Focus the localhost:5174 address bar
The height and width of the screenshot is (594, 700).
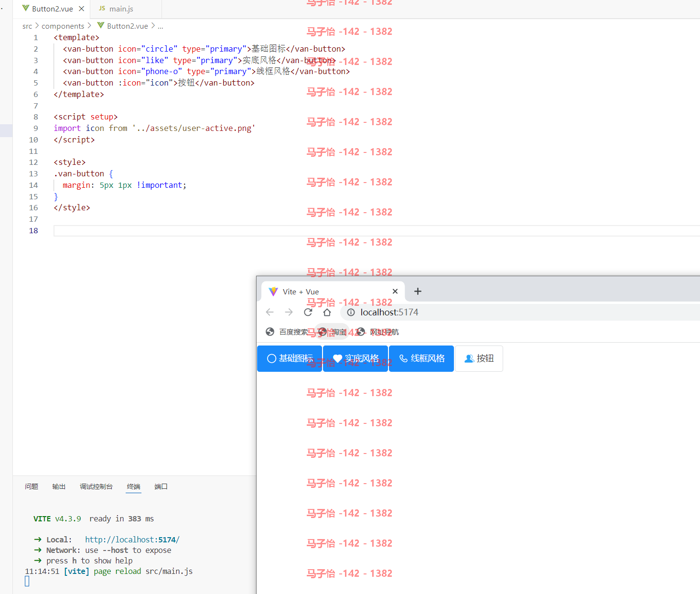(x=521, y=312)
